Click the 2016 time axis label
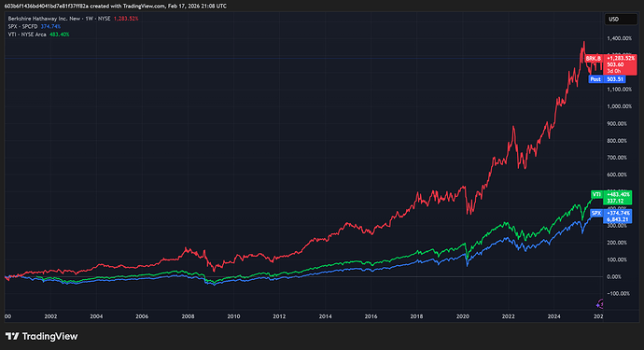Viewport: 644px width, 350px height. click(x=371, y=316)
